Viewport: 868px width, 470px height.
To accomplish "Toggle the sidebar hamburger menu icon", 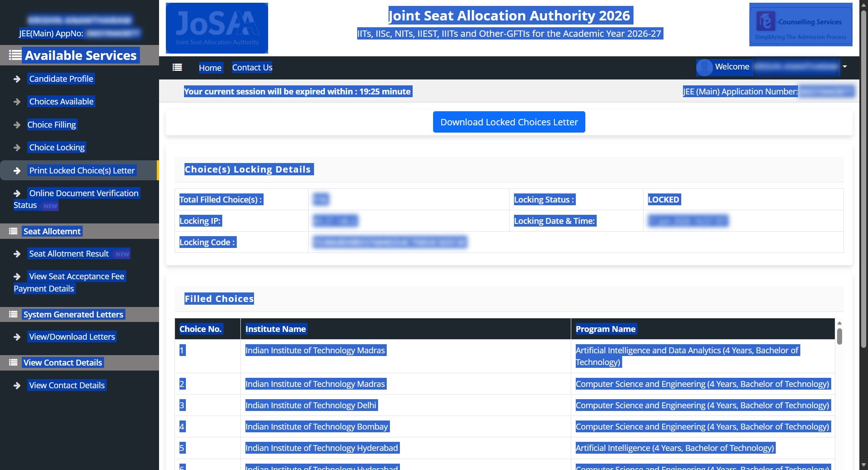I will tap(177, 67).
